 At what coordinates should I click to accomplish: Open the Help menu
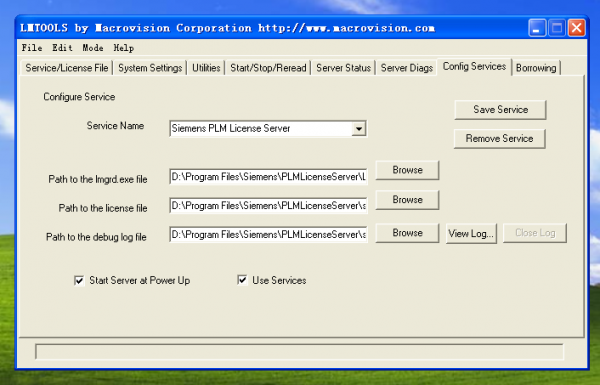pos(123,48)
